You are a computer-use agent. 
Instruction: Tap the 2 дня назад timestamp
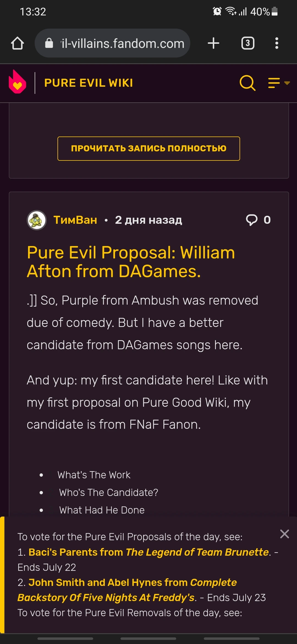[x=148, y=220]
